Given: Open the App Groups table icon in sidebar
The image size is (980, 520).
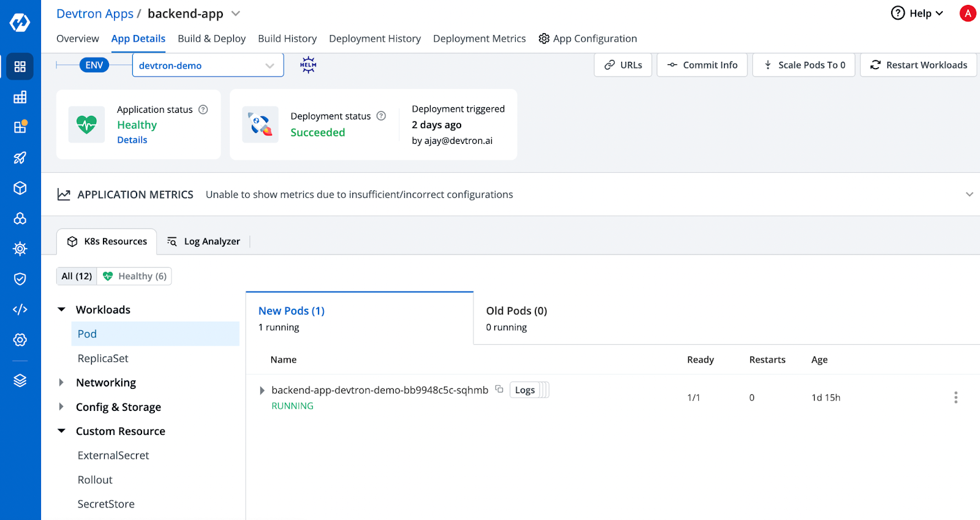Looking at the screenshot, I should [20, 97].
